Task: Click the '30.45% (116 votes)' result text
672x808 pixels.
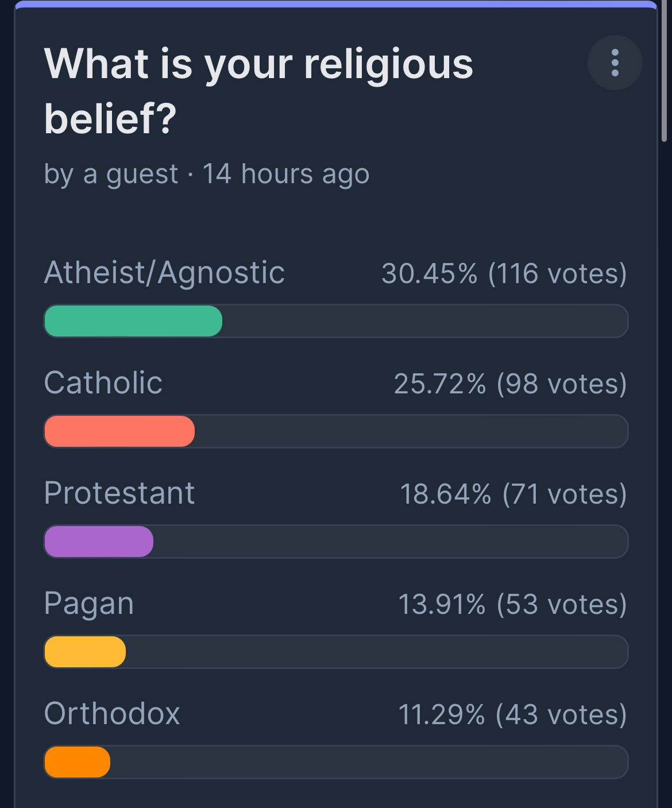Action: tap(504, 273)
